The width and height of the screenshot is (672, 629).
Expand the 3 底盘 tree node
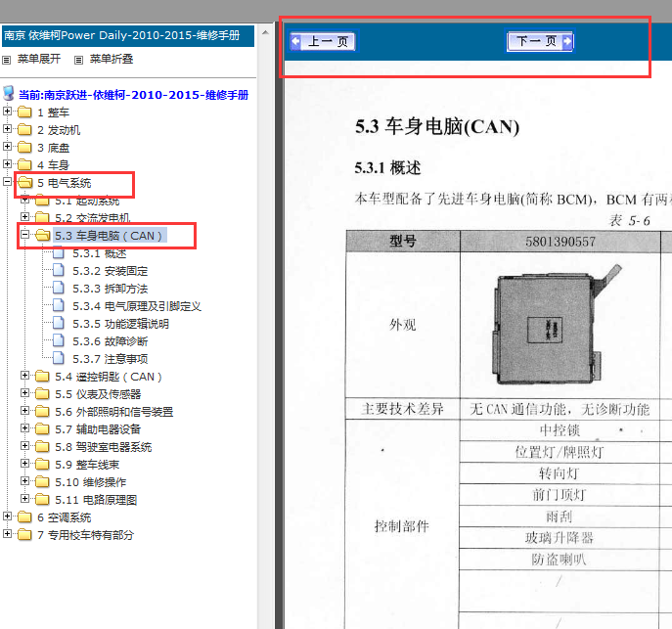(7, 147)
